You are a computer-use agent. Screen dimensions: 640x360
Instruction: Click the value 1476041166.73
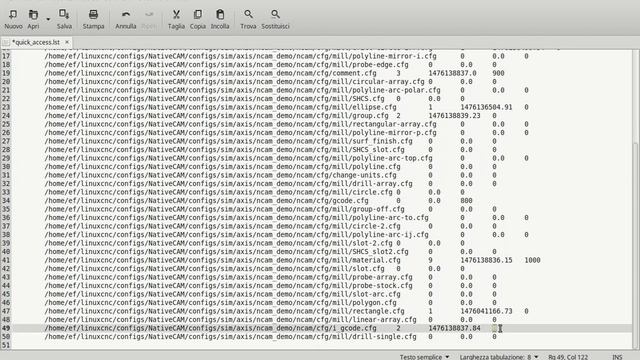[x=486, y=311]
